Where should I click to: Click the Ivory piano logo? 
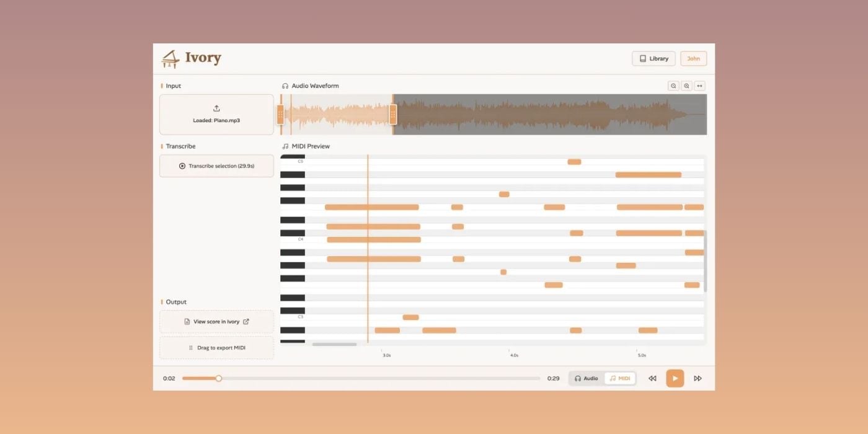tap(170, 59)
